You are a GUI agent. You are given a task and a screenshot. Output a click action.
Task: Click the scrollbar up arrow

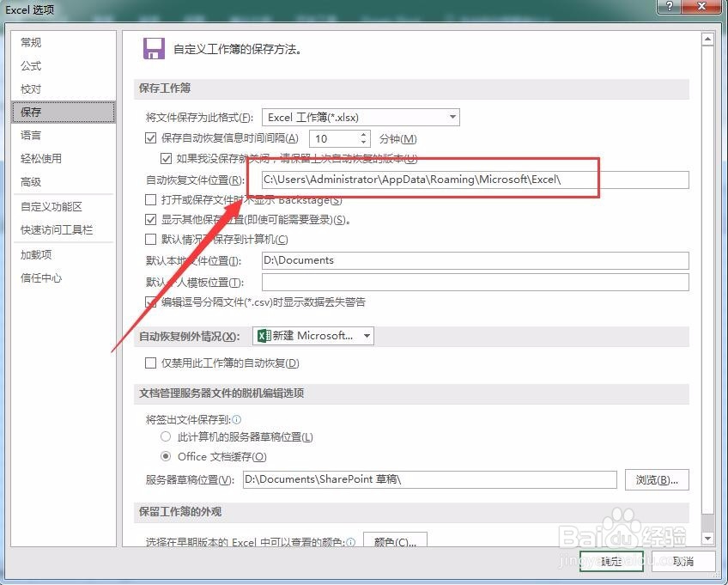pos(707,39)
